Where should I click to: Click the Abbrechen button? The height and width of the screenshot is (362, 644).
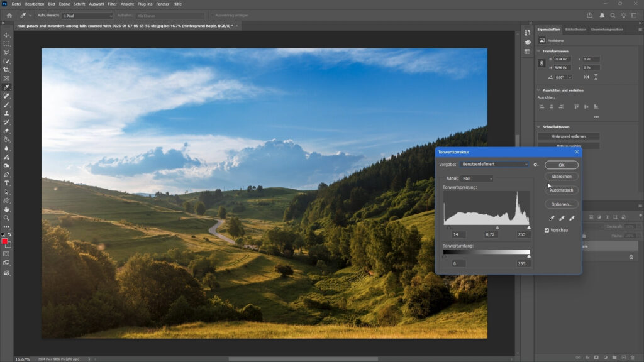(561, 177)
